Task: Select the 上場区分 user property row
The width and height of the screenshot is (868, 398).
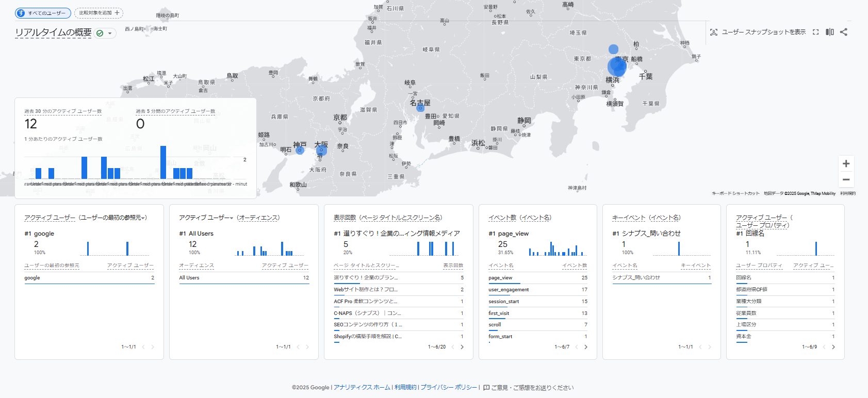Action: 785,325
